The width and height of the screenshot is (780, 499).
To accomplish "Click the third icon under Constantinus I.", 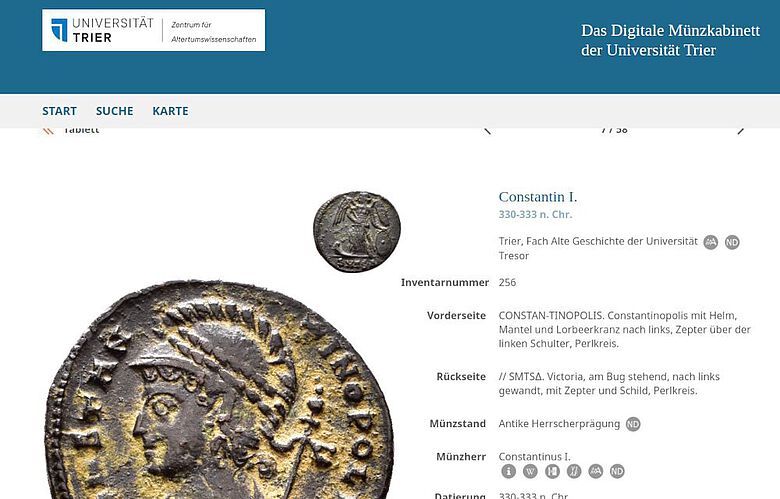I will (x=552, y=471).
